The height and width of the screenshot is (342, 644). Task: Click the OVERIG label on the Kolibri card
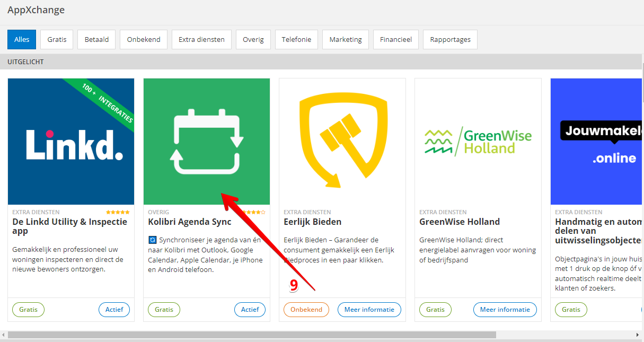(x=158, y=212)
